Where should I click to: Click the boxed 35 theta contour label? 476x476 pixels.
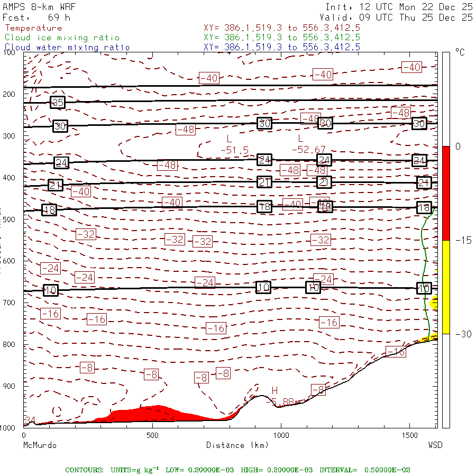(58, 102)
